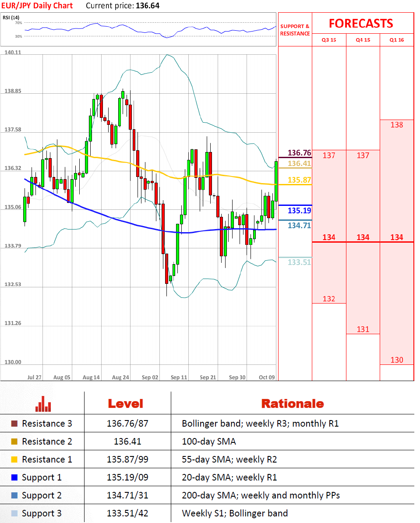Click the 'Support 3' row label
This screenshot has width=420, height=523.
tap(42, 514)
